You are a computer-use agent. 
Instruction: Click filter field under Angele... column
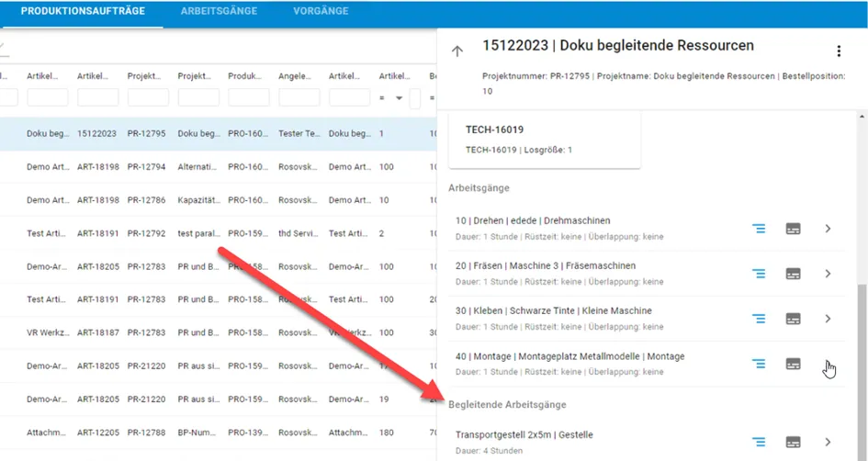pos(299,97)
